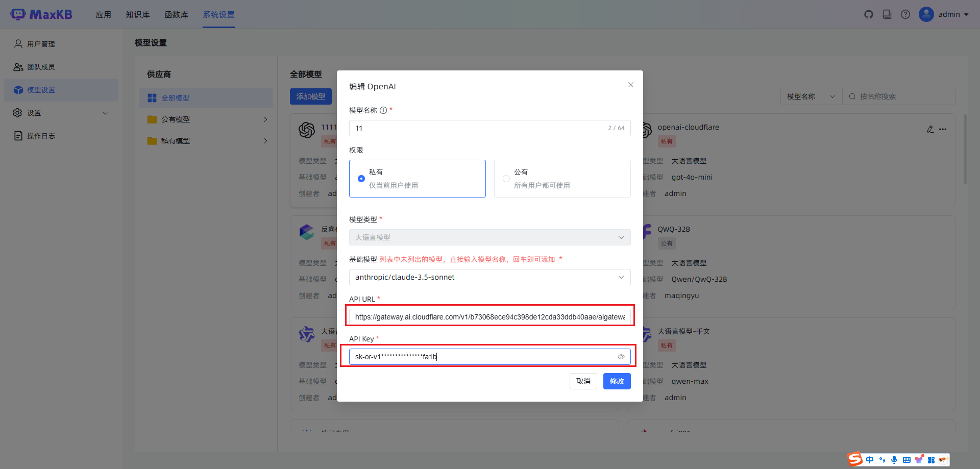980x469 pixels.
Task: Open the MaxKB GitHub repository icon
Action: 869,14
